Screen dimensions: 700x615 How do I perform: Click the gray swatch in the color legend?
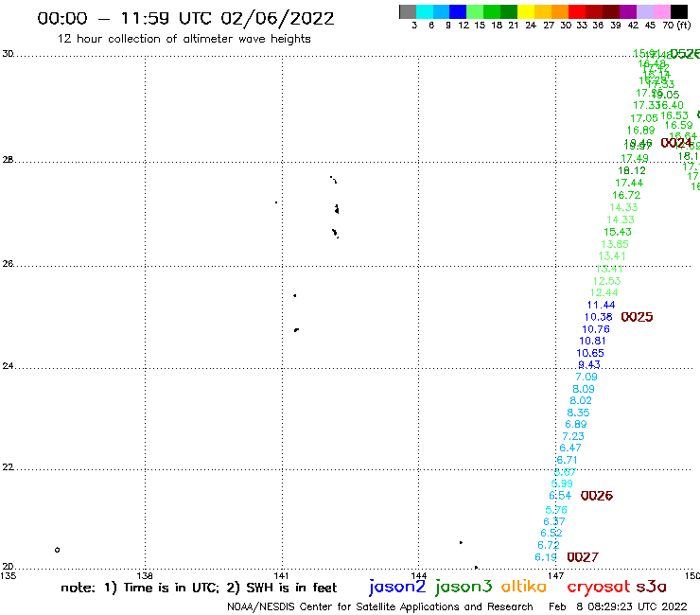pyautogui.click(x=408, y=11)
